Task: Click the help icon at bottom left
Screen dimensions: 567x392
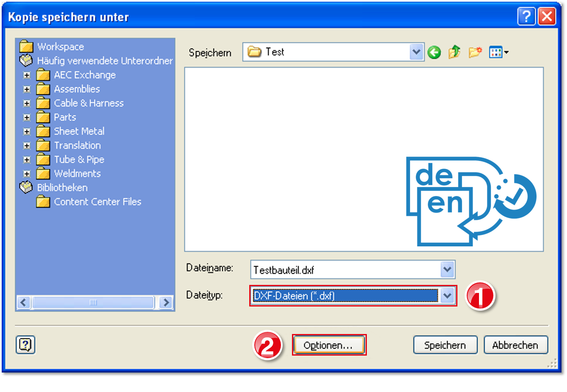Action: pos(25,345)
